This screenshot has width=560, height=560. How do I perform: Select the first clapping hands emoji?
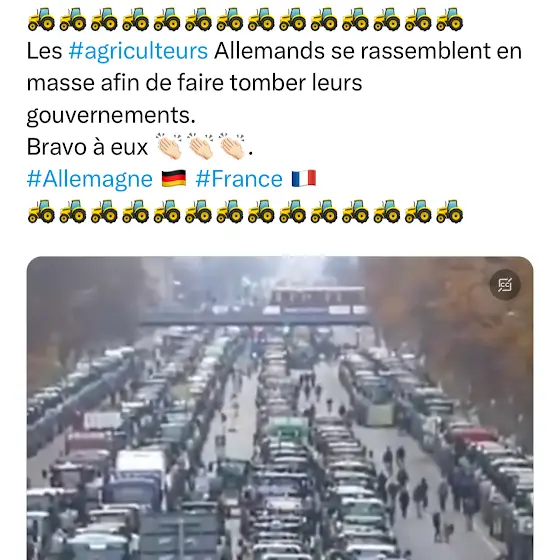click(x=169, y=146)
